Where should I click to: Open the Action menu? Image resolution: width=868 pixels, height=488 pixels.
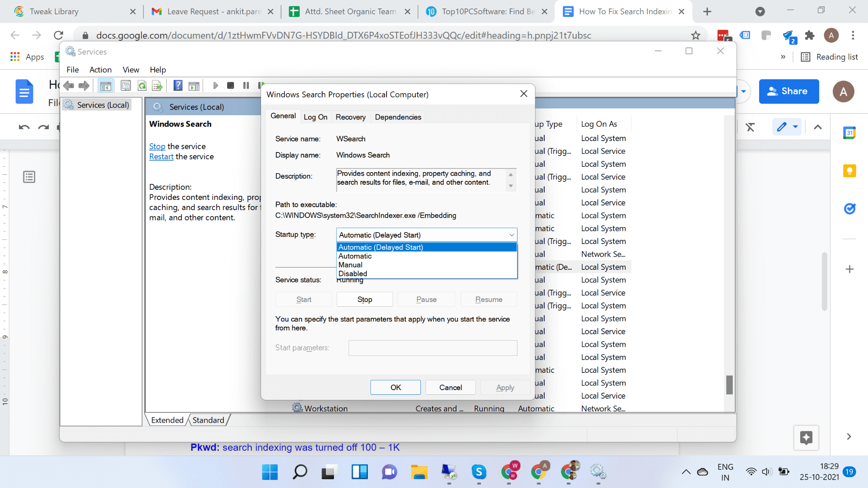pyautogui.click(x=100, y=69)
